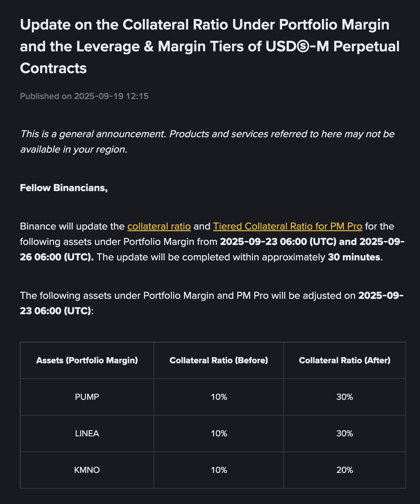Click the Assets (Portfolio Margin) column header
This screenshot has width=420, height=504.
pyautogui.click(x=87, y=360)
